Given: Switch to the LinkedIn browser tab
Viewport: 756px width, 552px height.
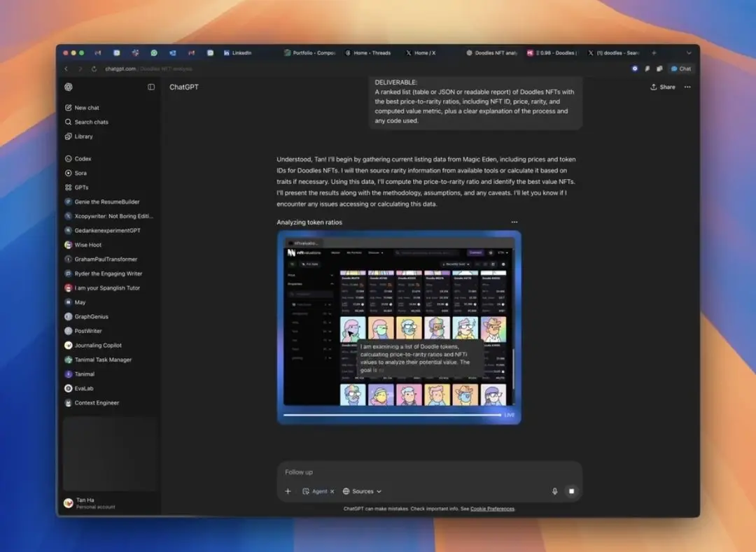Looking at the screenshot, I should pyautogui.click(x=238, y=53).
